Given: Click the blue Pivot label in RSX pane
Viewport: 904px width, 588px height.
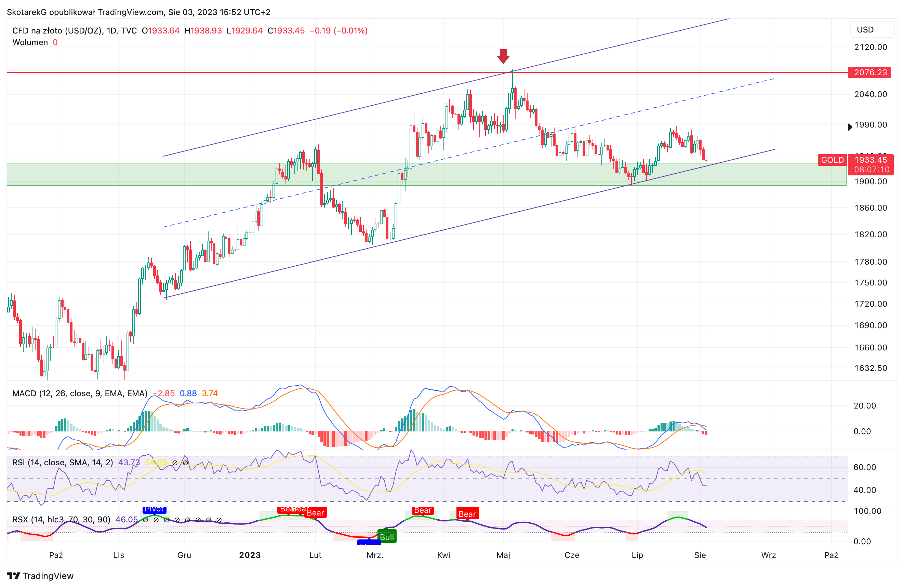Looking at the screenshot, I should [154, 509].
